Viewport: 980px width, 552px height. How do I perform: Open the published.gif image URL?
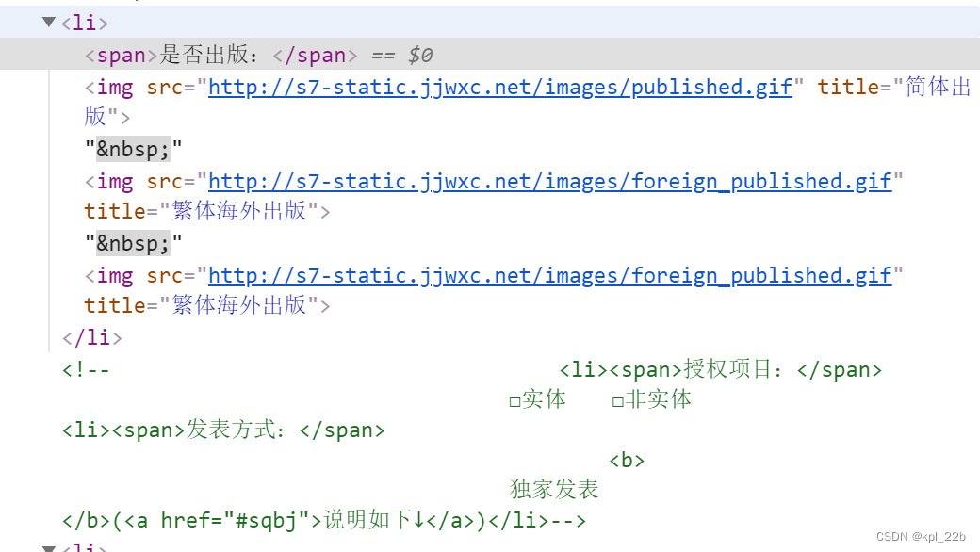(500, 88)
